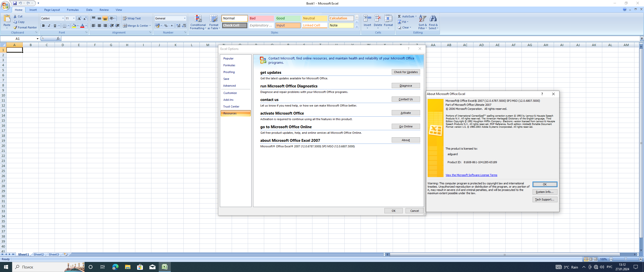Click the Format as Table icon
The image size is (644, 272).
pos(214,19)
